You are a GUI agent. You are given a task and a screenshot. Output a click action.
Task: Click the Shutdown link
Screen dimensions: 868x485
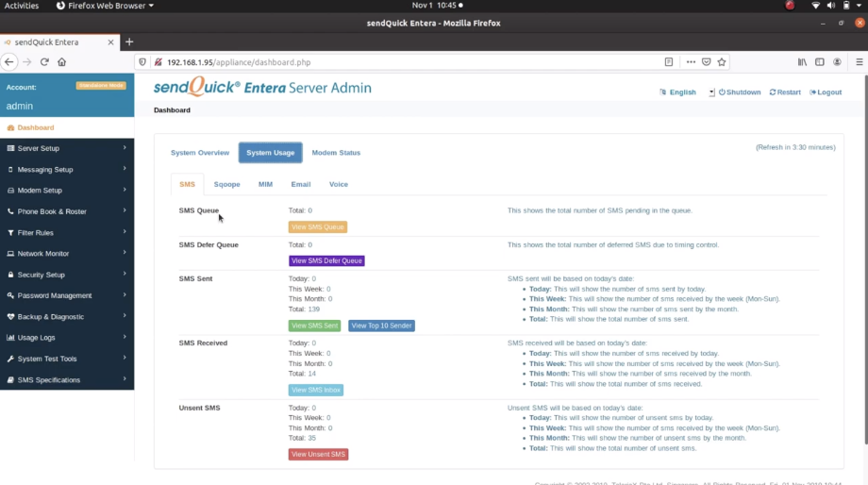(740, 92)
